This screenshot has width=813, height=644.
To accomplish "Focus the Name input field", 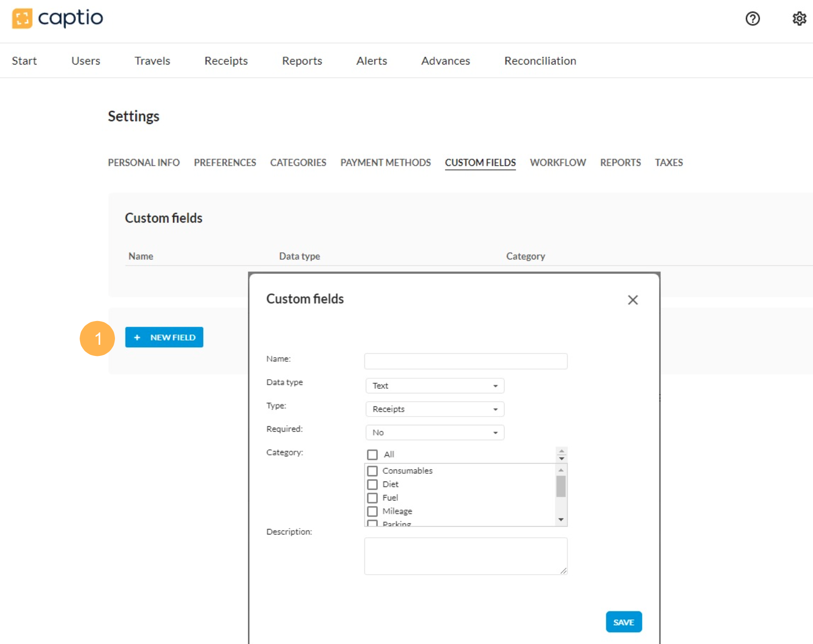I will [x=466, y=361].
